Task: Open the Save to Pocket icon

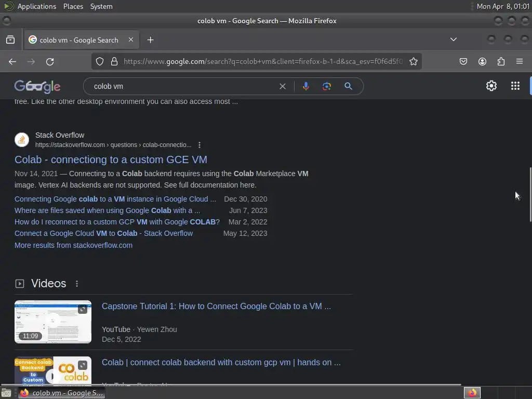Action: (463, 61)
